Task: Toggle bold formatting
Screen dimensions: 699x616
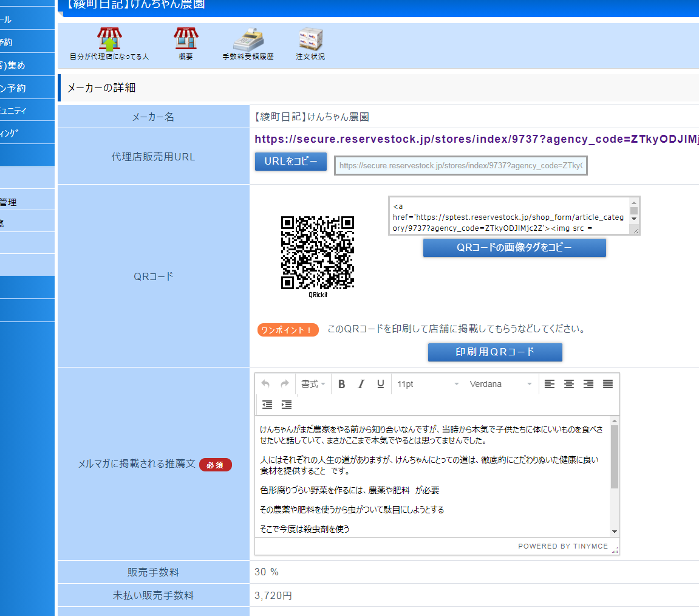Action: 341,383
